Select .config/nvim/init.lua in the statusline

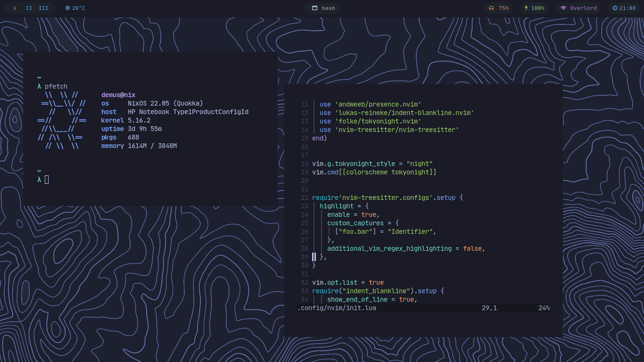336,308
